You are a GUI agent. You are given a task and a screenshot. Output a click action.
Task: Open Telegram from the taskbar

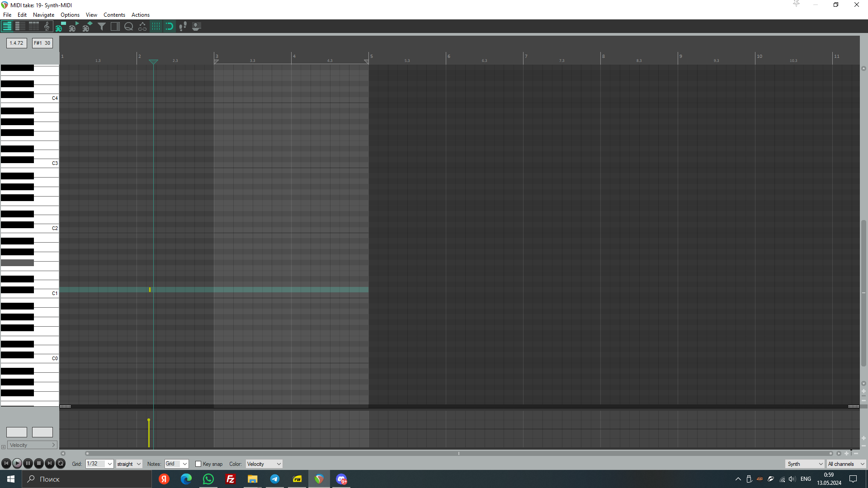[x=275, y=479]
